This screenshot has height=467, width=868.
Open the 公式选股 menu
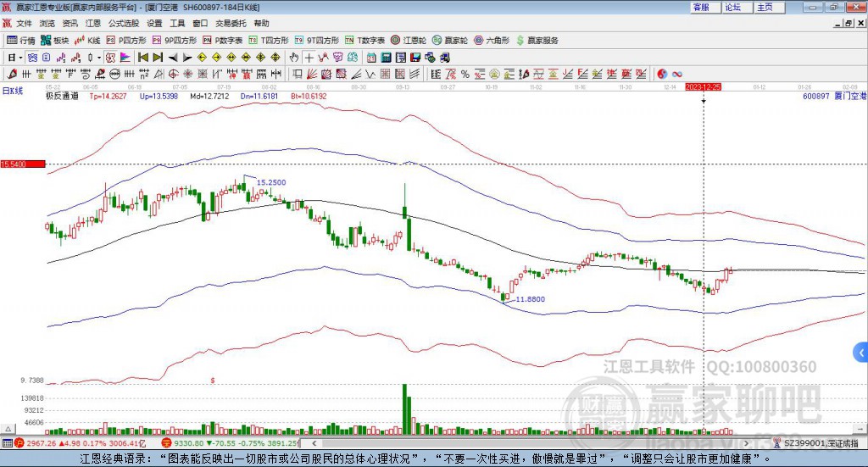pyautogui.click(x=124, y=23)
